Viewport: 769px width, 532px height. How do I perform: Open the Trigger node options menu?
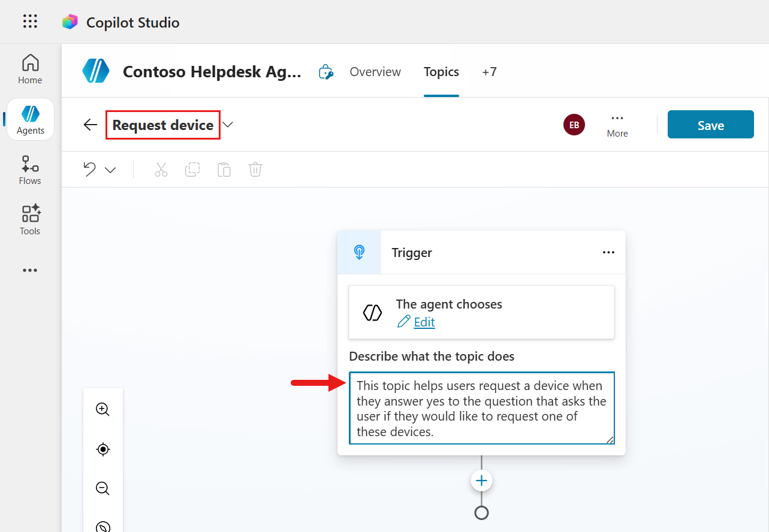click(x=608, y=252)
